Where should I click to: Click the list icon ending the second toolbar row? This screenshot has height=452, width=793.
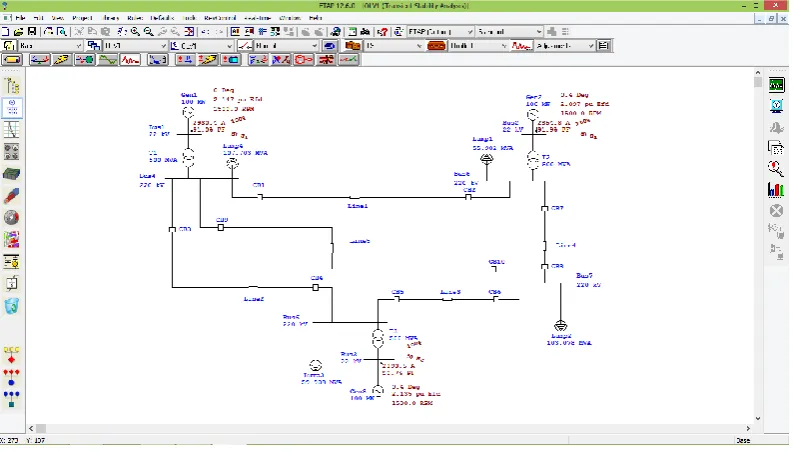(x=603, y=46)
